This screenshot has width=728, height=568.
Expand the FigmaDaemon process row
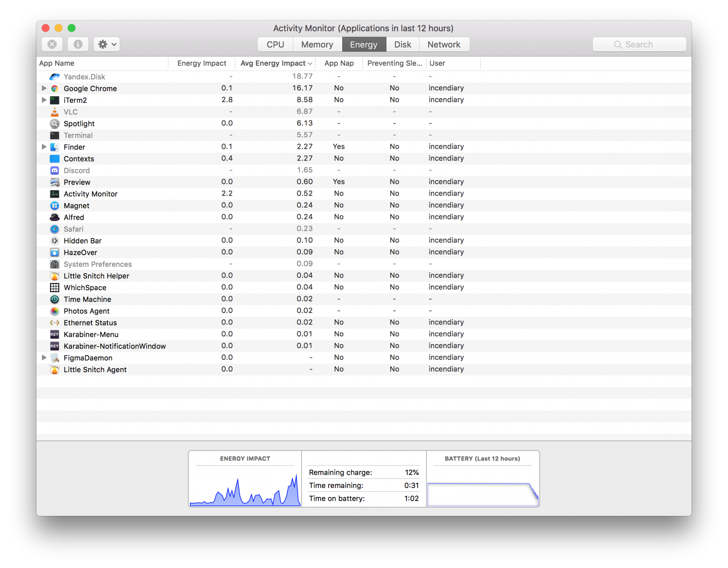tap(44, 357)
